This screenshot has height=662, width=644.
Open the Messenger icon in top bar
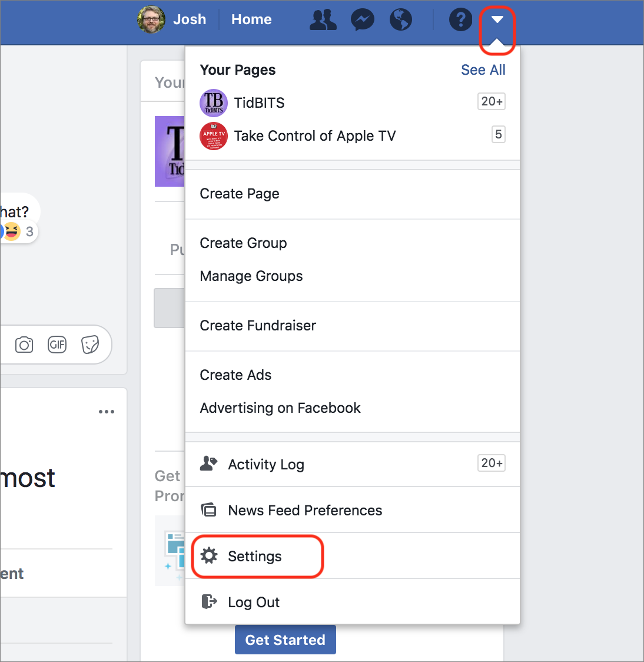pyautogui.click(x=363, y=20)
